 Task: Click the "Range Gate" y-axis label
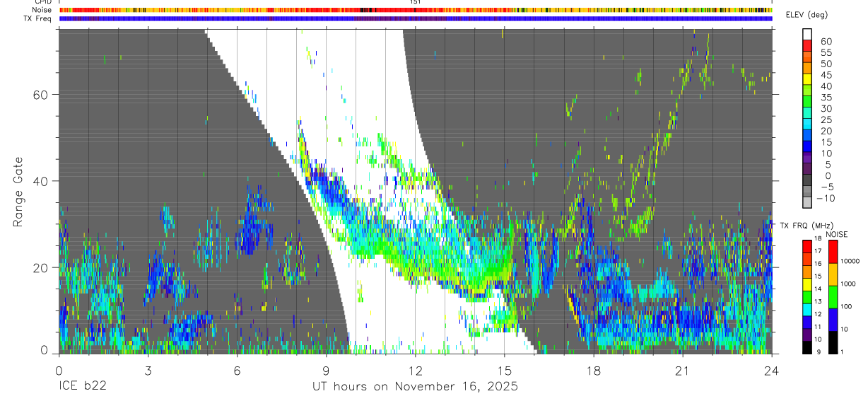(19, 192)
